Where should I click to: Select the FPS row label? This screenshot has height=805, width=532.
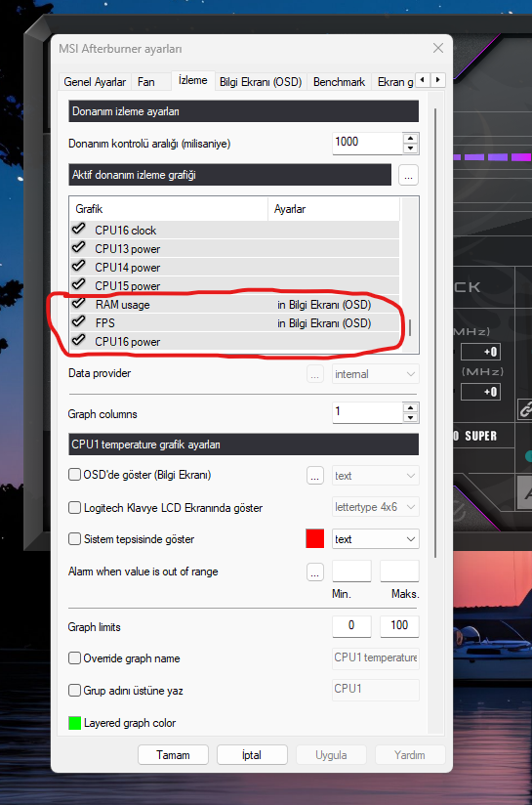coord(105,323)
